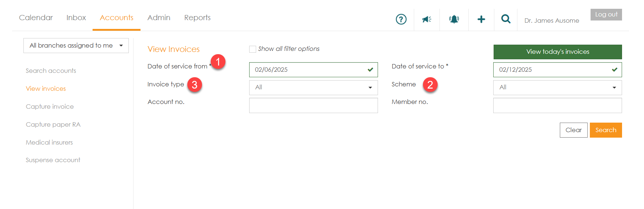Focus the Account no. input field

pos(313,105)
